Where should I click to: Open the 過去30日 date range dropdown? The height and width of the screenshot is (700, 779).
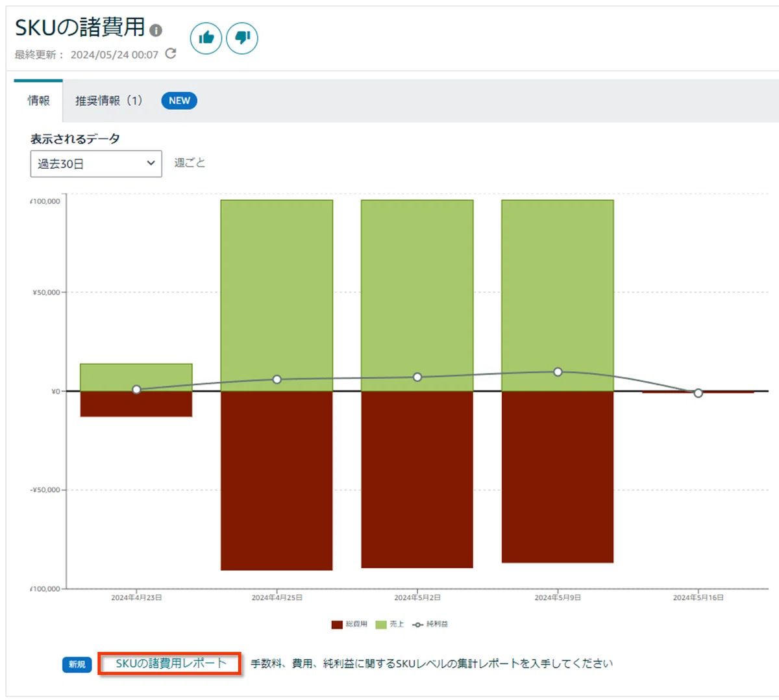pyautogui.click(x=96, y=164)
